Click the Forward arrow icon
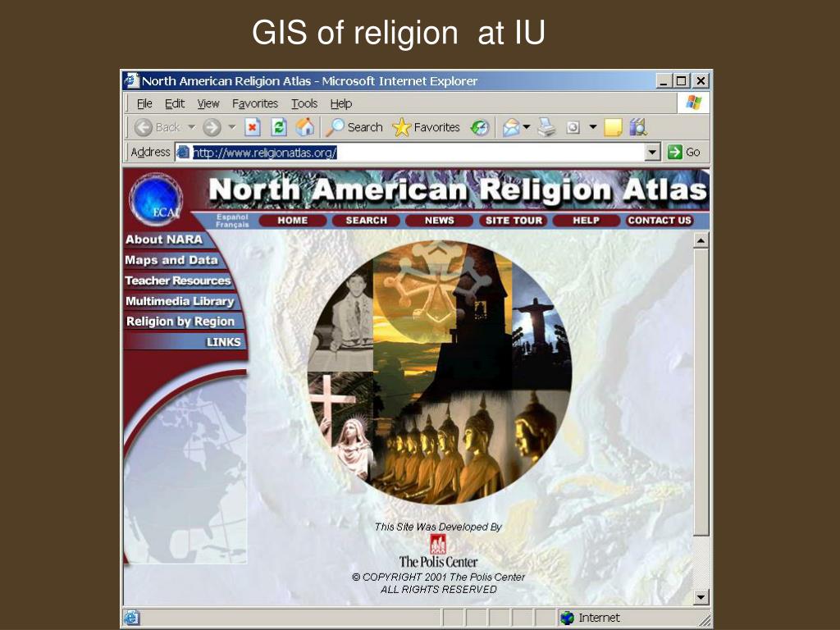This screenshot has width=840, height=630. 212,127
